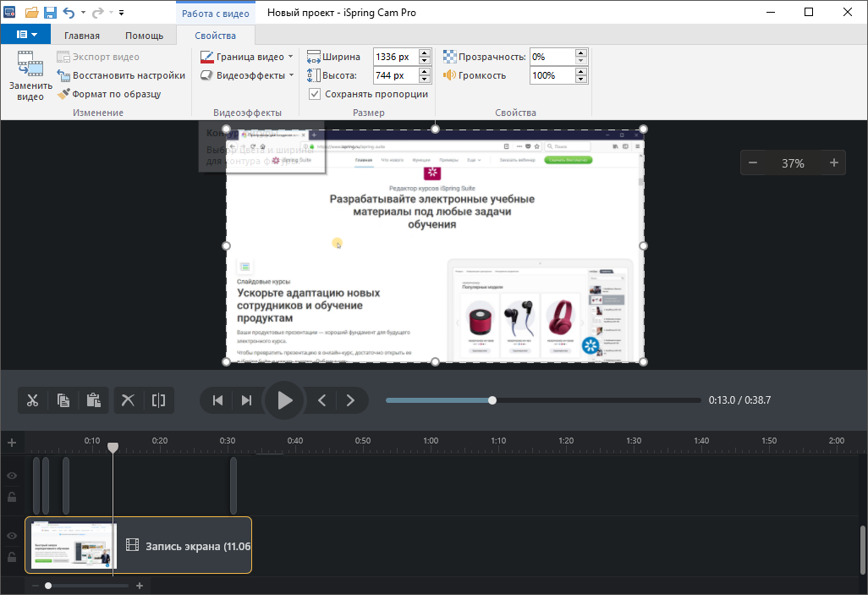Redo the last undone action
Viewport: 868px width, 595px height.
point(97,12)
